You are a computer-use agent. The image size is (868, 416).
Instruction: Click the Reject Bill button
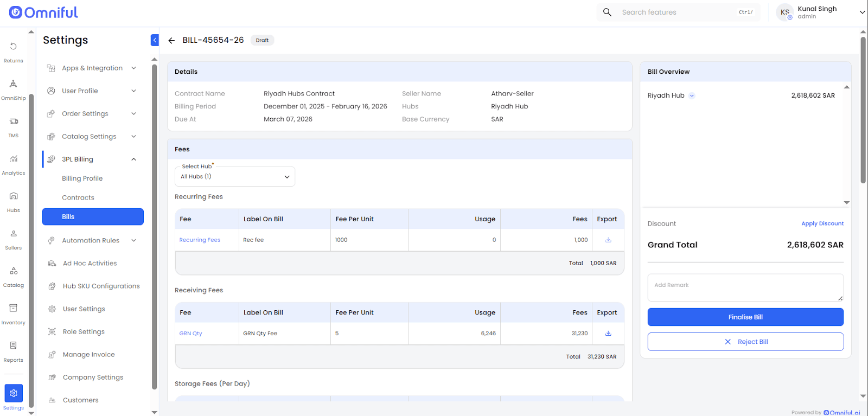click(745, 342)
